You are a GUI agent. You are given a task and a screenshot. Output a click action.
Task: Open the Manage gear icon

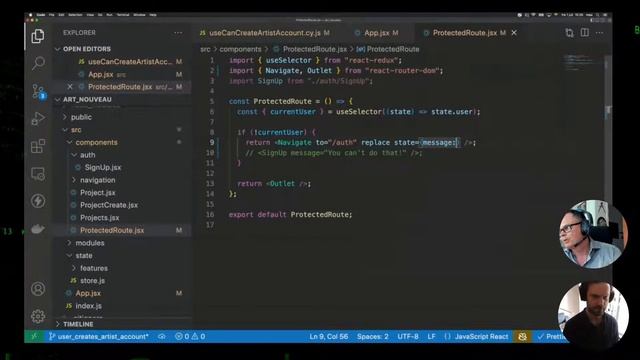coord(38,316)
